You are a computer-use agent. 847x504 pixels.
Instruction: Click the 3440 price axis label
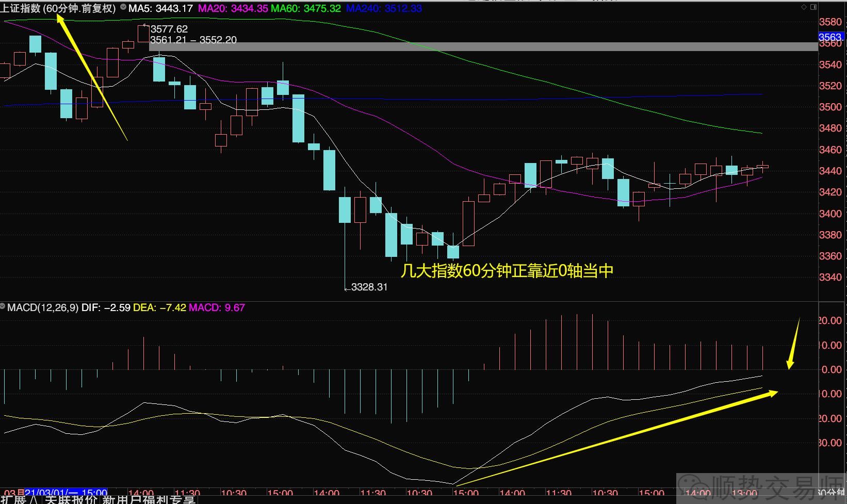click(830, 171)
